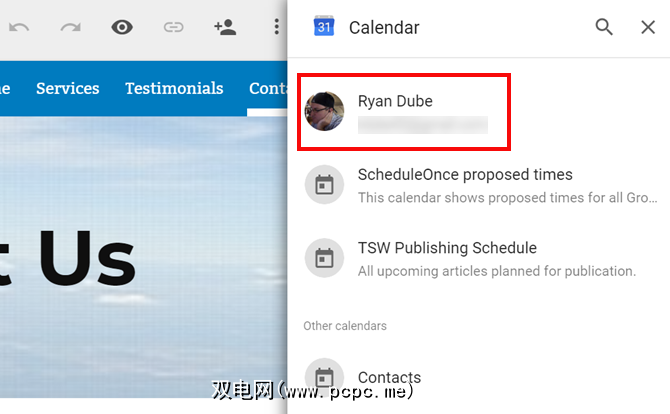This screenshot has width=670, height=414.
Task: Click the undo arrow icon
Action: (x=19, y=28)
